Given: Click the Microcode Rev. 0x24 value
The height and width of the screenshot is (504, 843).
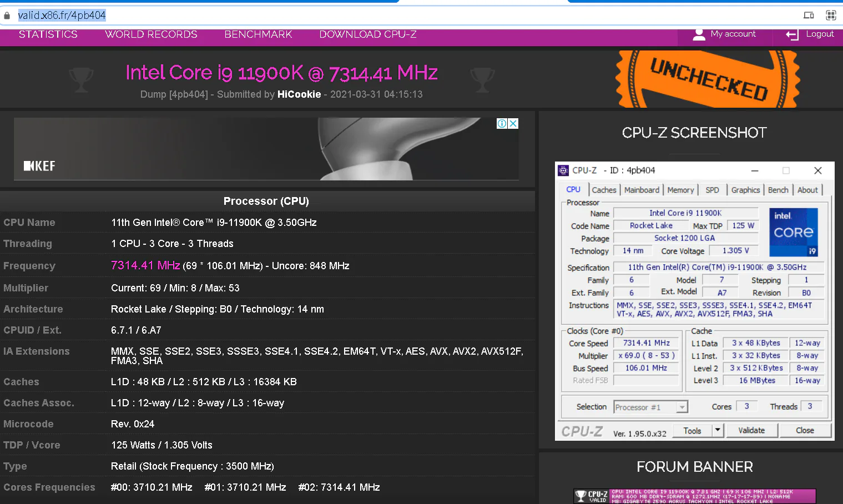Looking at the screenshot, I should (x=133, y=424).
